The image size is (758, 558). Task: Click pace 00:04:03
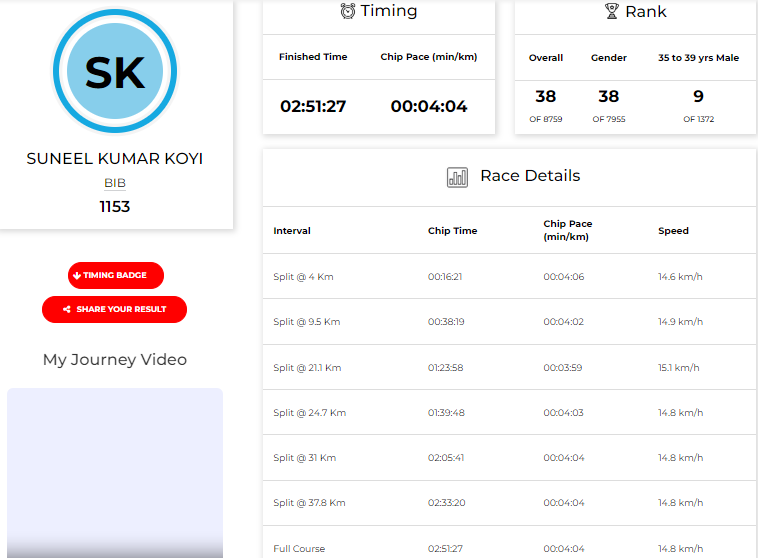click(563, 412)
